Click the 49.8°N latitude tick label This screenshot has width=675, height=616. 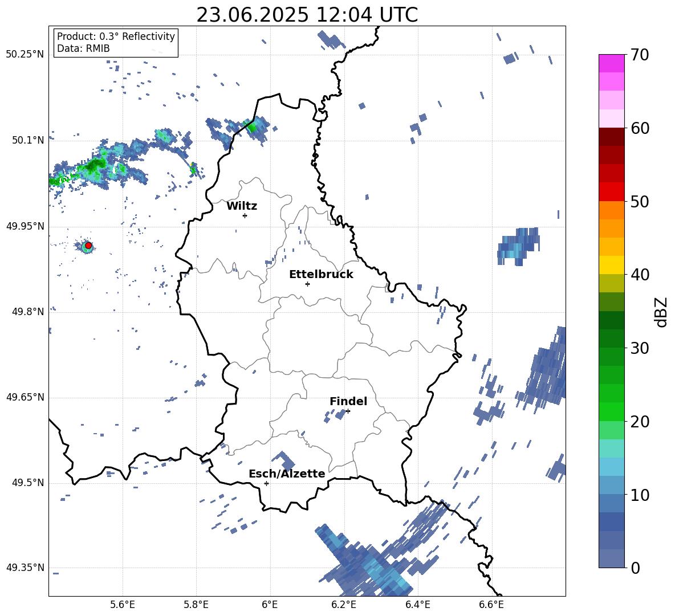(28, 312)
